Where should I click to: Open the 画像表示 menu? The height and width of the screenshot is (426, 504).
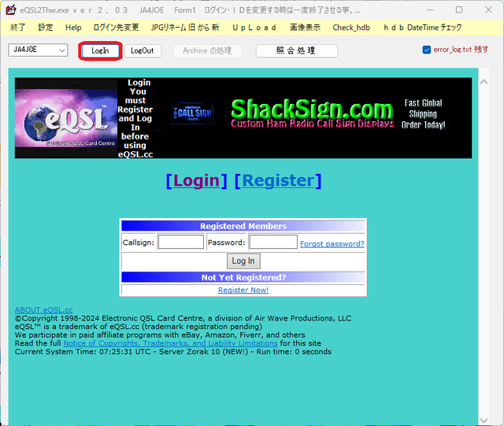(x=305, y=28)
